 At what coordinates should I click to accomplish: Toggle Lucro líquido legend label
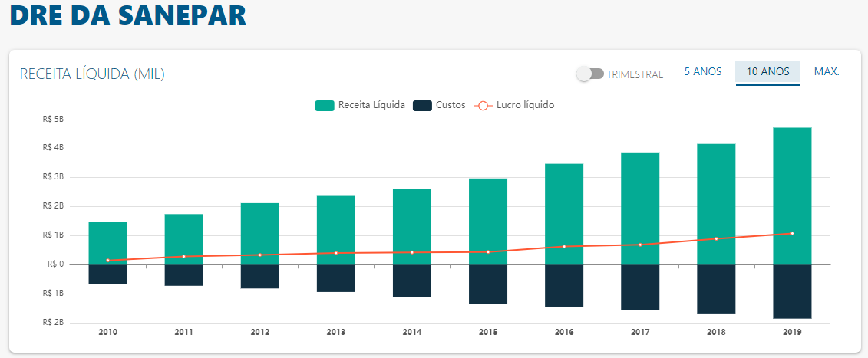526,104
